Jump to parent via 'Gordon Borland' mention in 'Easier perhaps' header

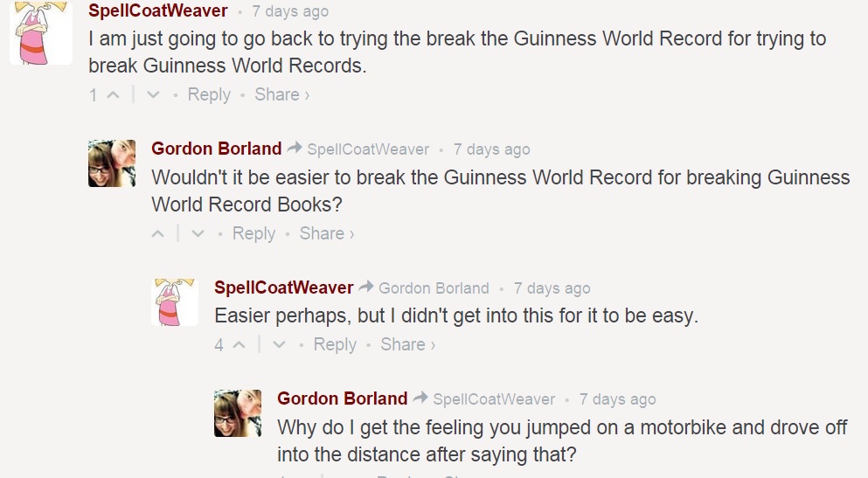pyautogui.click(x=434, y=288)
